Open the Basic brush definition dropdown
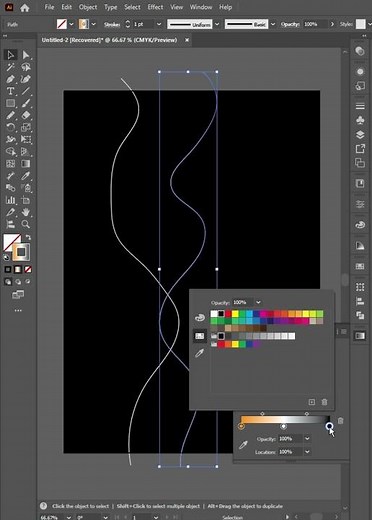 point(273,24)
